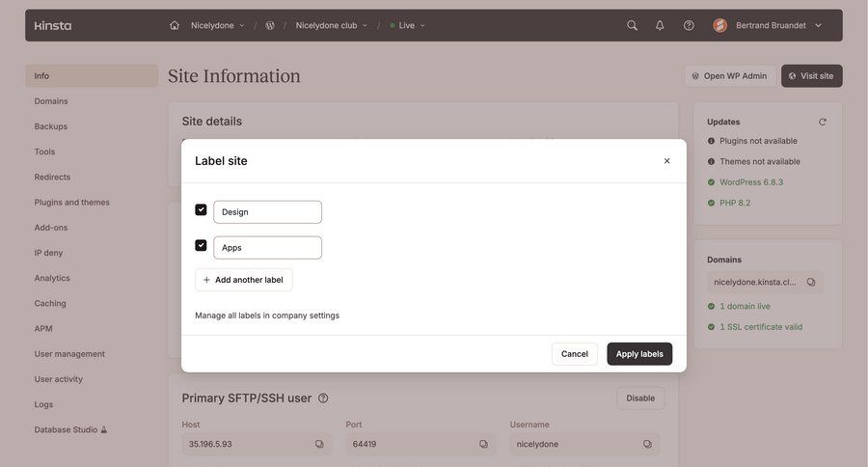Click the 1 domain live status

[745, 306]
